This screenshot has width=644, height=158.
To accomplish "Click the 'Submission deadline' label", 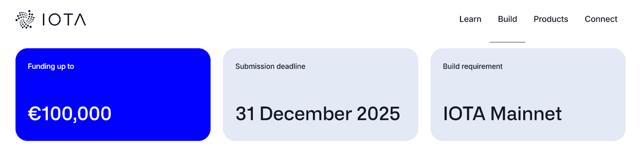I will [x=270, y=67].
